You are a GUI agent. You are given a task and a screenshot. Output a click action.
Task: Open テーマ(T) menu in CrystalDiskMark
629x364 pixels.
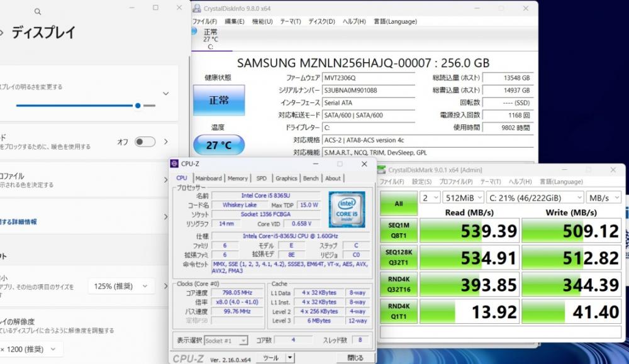[491, 182]
